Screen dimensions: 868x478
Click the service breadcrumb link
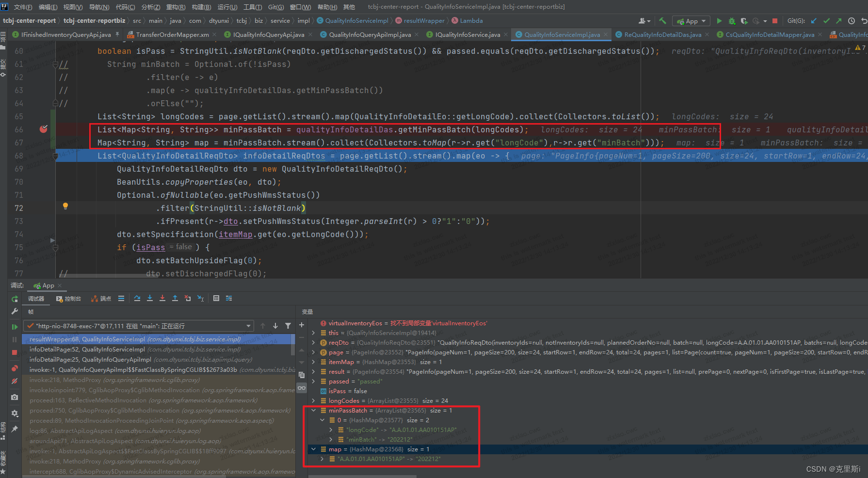(x=280, y=20)
